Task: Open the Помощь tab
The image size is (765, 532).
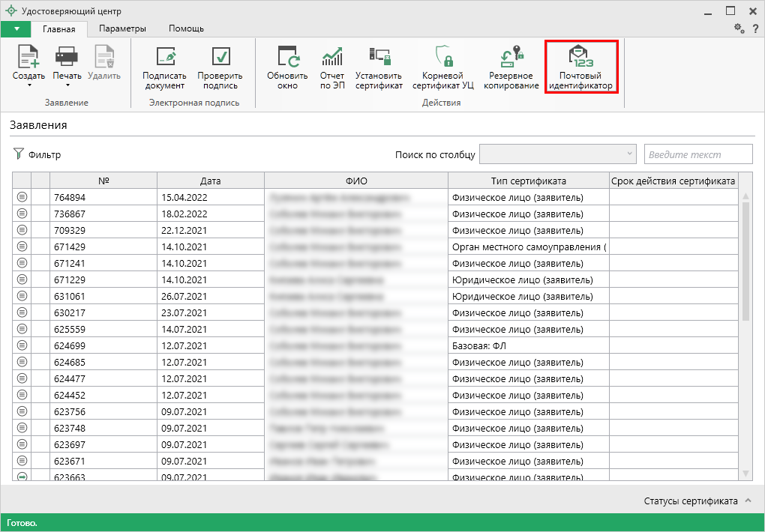Action: [186, 28]
